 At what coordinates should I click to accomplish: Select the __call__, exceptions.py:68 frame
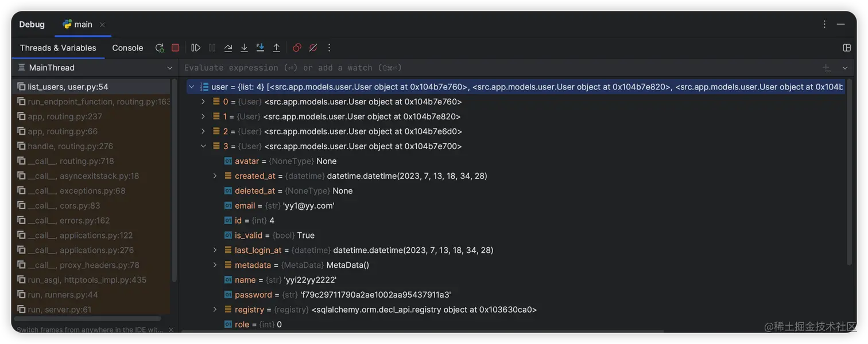tap(92, 191)
